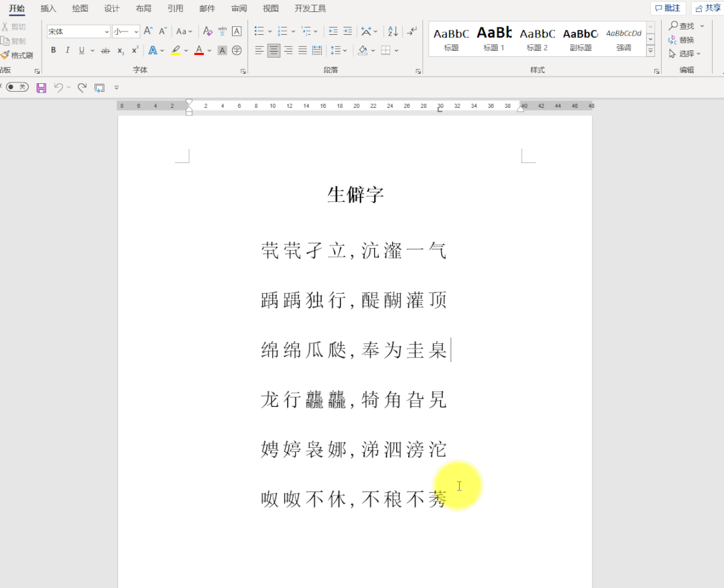Viewport: 724px width, 588px height.
Task: Open the font color dropdown arrow
Action: [209, 50]
